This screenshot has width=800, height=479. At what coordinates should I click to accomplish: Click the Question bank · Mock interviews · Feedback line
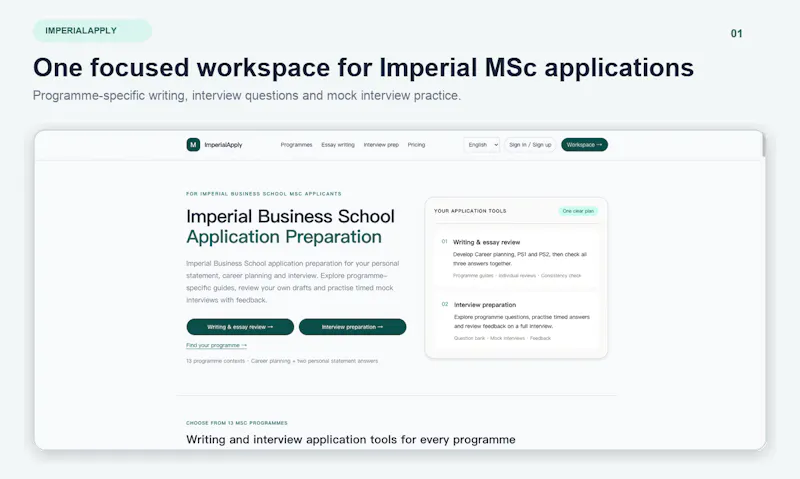tap(502, 338)
